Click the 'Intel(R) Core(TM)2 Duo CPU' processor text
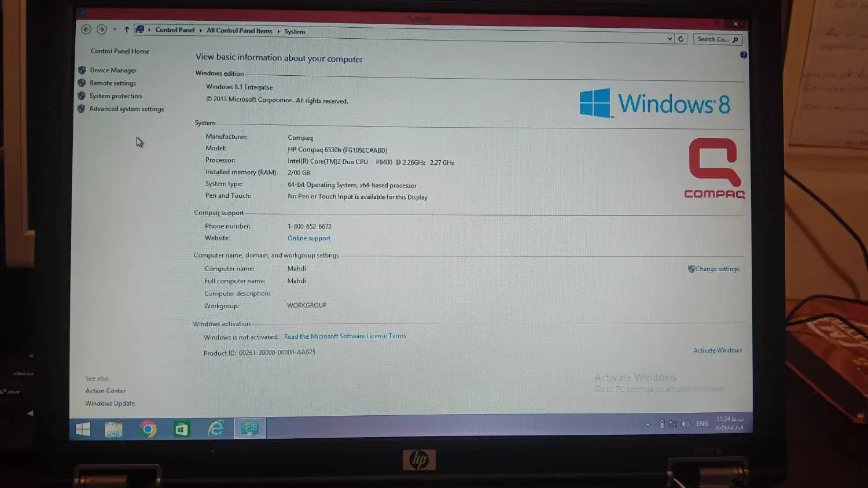This screenshot has height=488, width=868. click(328, 162)
